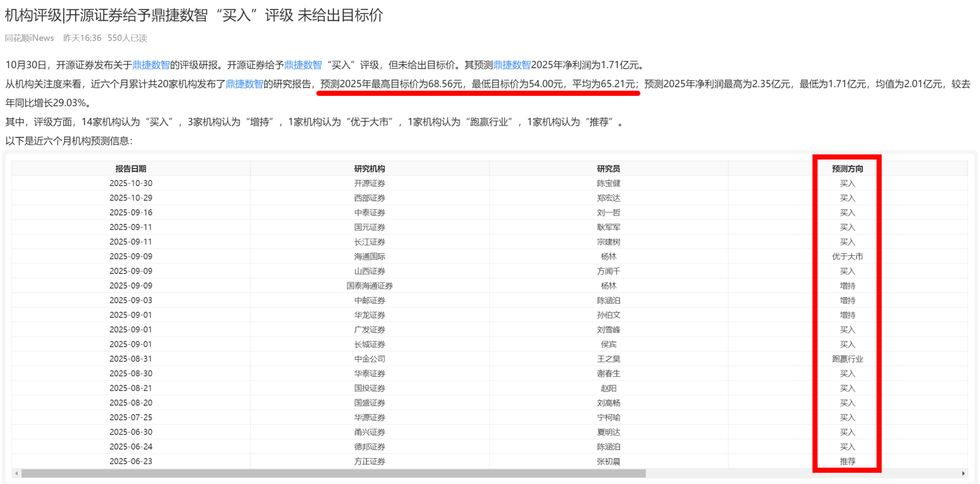
Task: Click researcher name 孙伯文
Action: coord(609,315)
